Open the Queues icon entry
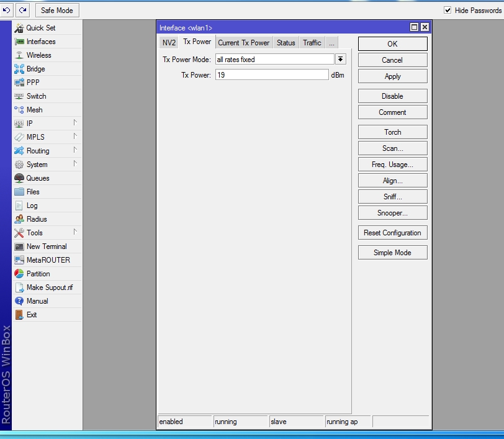This screenshot has width=504, height=439. pyautogui.click(x=19, y=178)
